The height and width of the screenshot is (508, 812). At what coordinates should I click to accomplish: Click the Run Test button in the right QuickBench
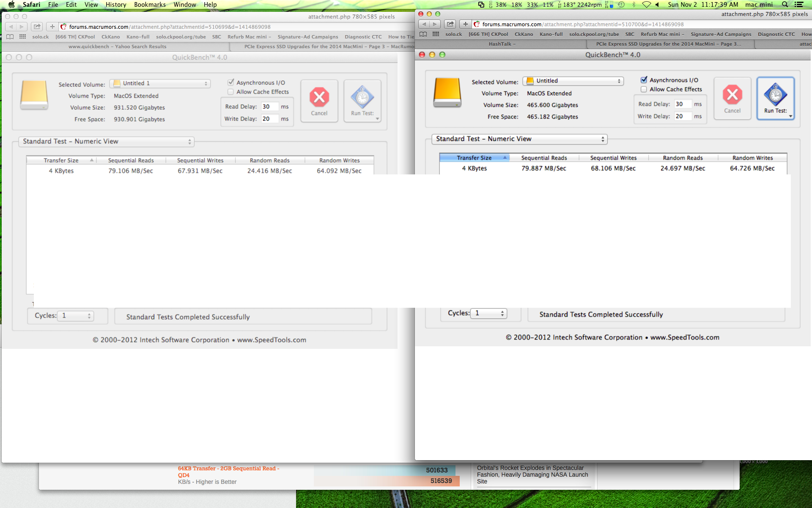[x=775, y=99]
